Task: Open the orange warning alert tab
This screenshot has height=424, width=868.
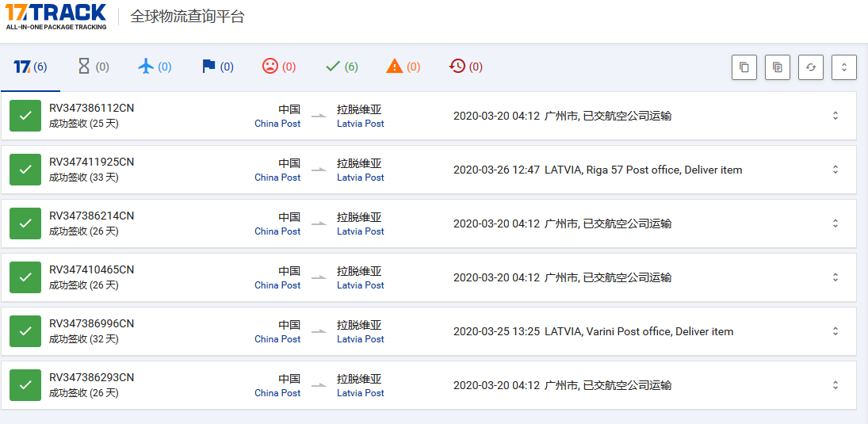Action: coord(403,67)
